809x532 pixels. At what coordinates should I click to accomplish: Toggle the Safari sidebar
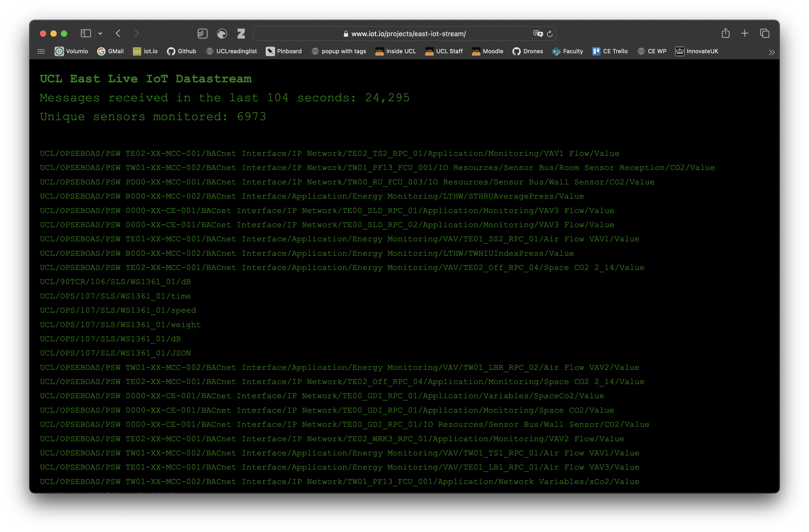(86, 33)
